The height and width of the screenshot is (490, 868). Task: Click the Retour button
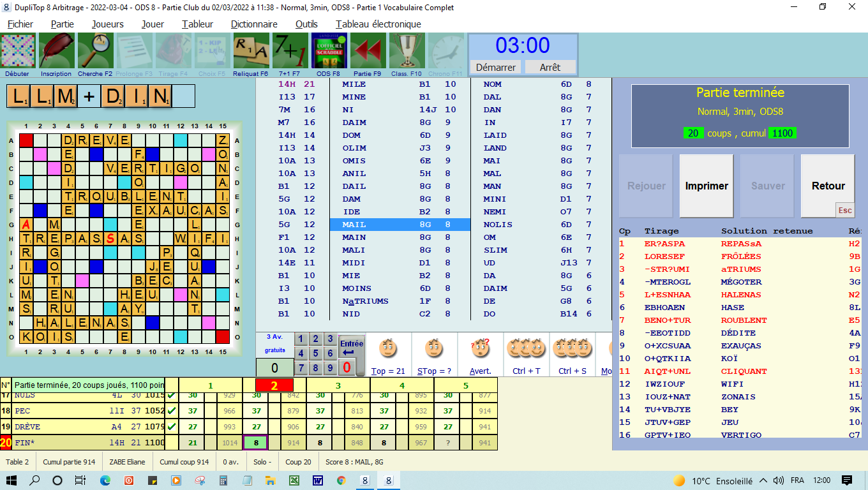coord(828,186)
